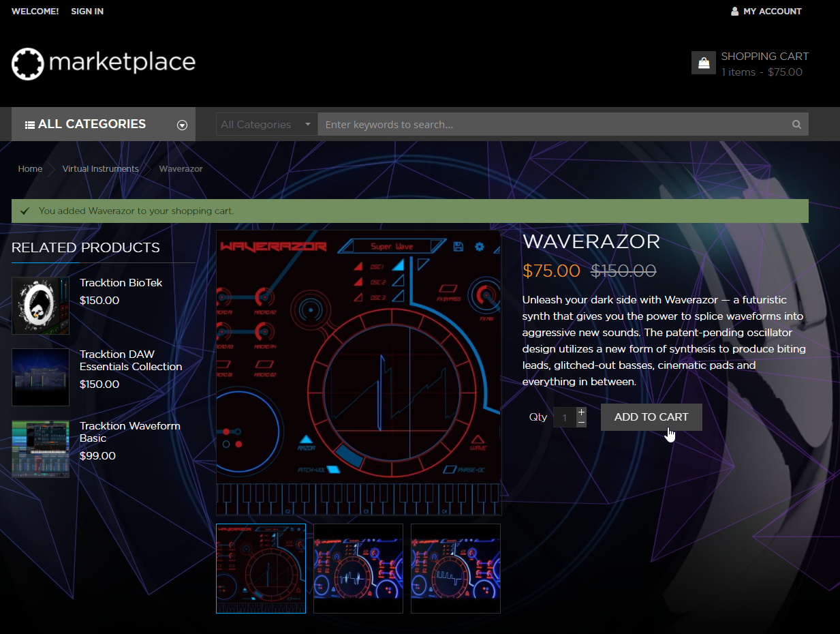Click the $150.00 crossed-out price

(x=623, y=271)
